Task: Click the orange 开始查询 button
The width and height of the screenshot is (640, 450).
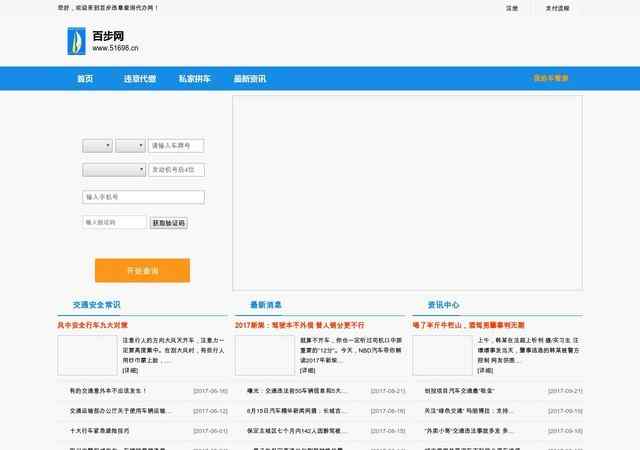Action: click(x=142, y=270)
